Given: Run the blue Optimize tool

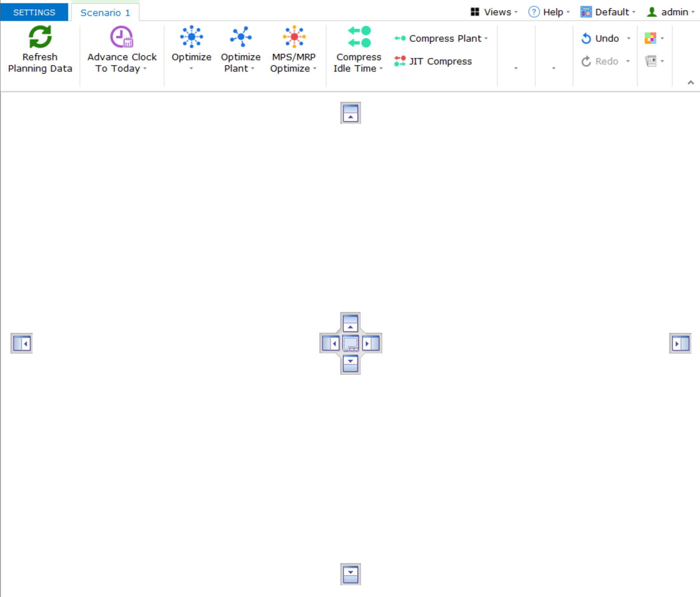Looking at the screenshot, I should click(192, 37).
